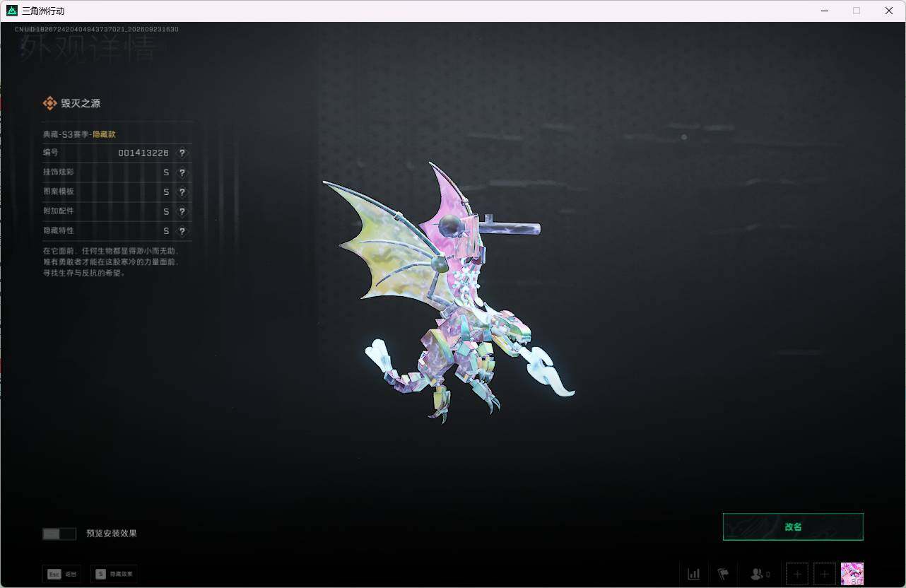Screen dimensions: 906x588
Task: Click the 改名 rename button
Action: tap(793, 527)
